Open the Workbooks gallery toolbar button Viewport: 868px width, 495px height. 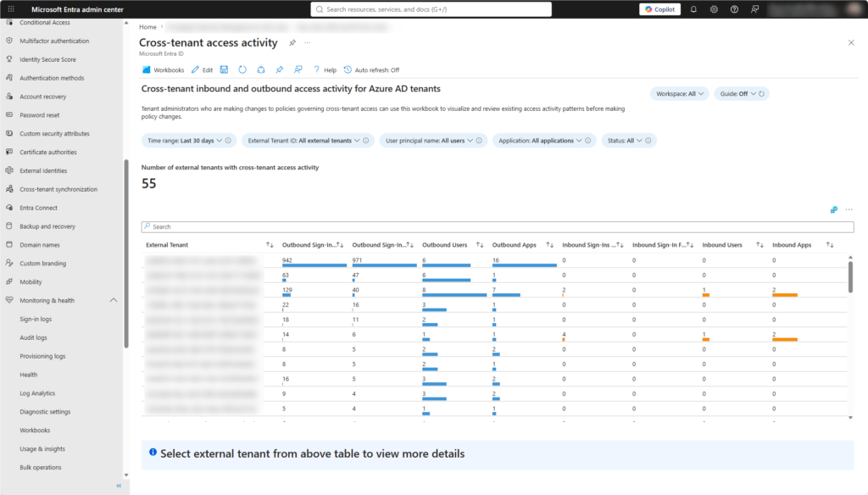tap(164, 70)
